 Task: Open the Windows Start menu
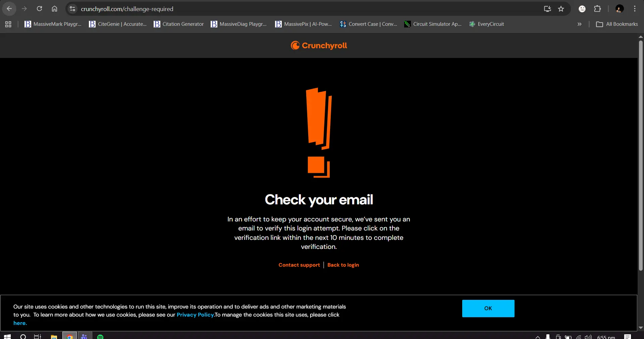[7, 336]
